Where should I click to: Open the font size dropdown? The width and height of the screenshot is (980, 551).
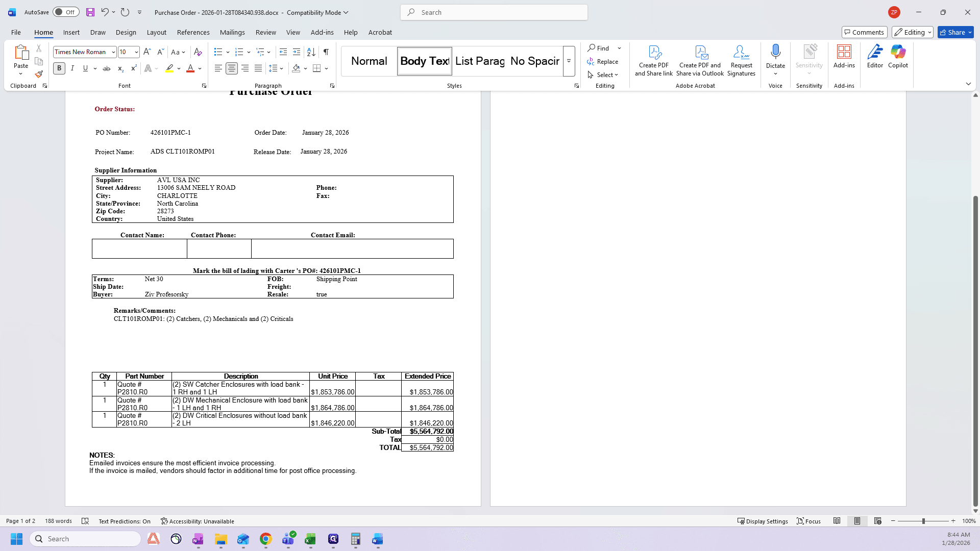(136, 52)
